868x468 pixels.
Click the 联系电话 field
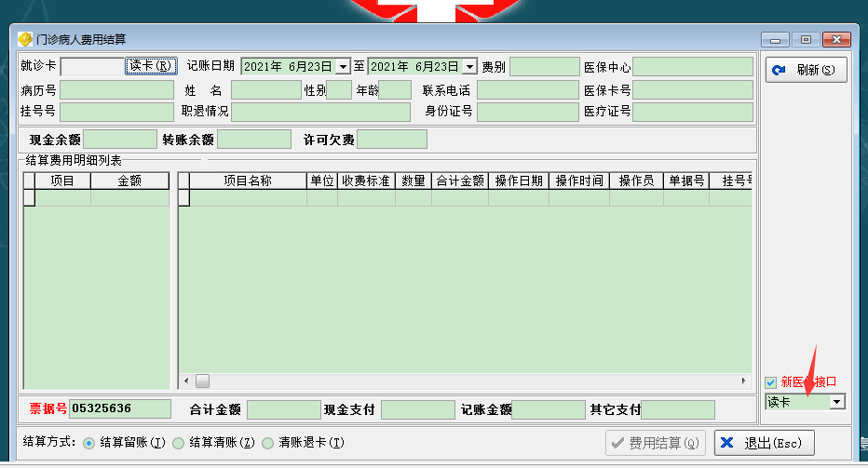click(x=527, y=90)
